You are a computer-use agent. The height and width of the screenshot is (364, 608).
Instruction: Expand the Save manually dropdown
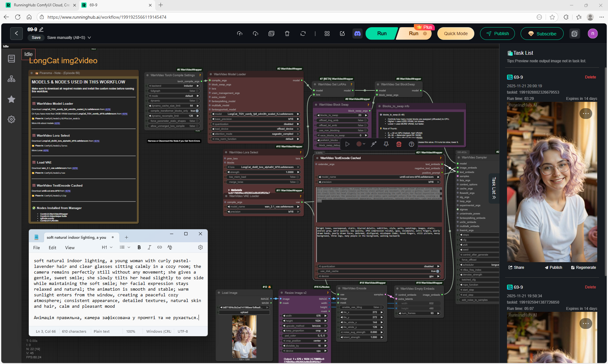coord(89,38)
